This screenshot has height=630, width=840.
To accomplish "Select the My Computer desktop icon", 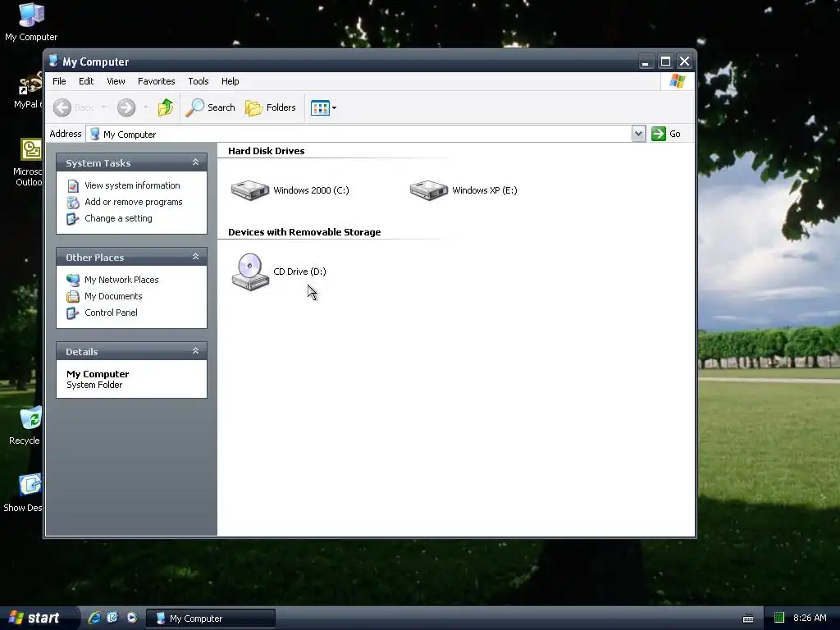I will tap(31, 23).
